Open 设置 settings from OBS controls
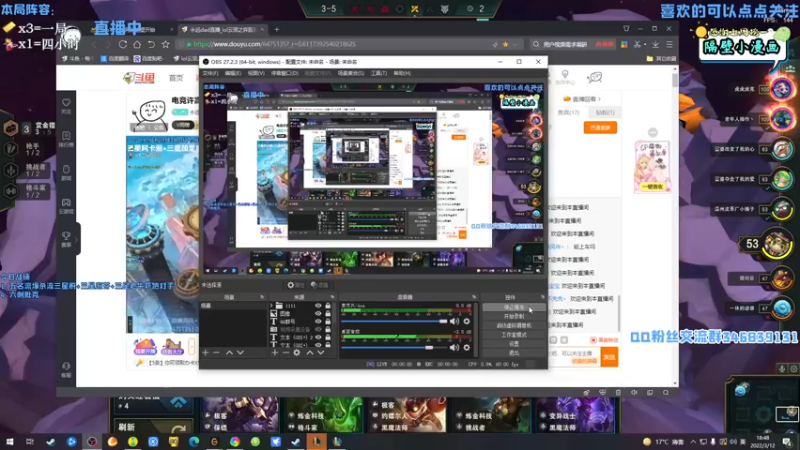Viewport: 800px width, 450px height. tap(514, 344)
